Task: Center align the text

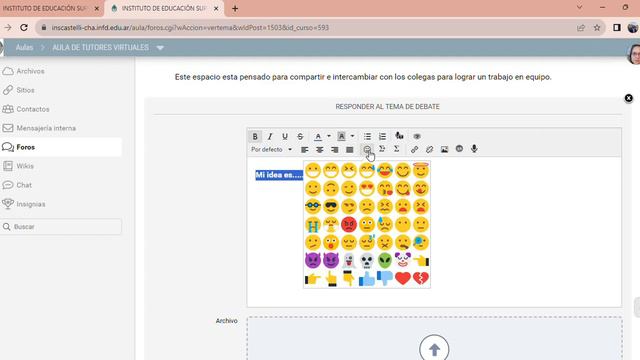Action: (320, 150)
